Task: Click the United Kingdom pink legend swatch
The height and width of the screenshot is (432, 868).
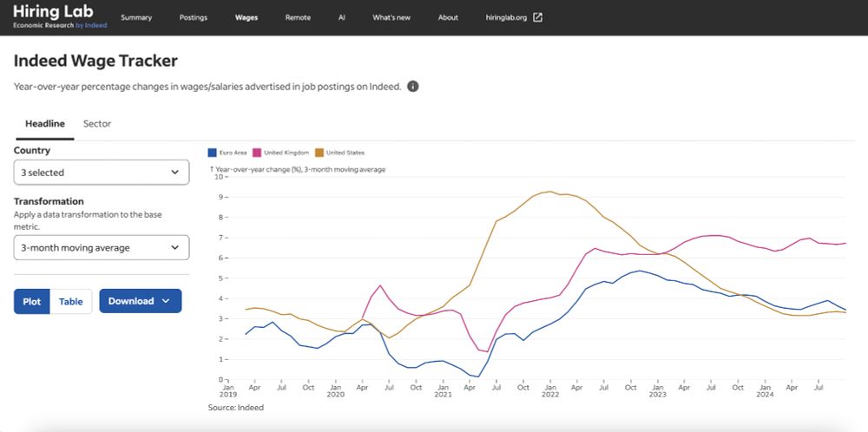Action: coord(256,153)
